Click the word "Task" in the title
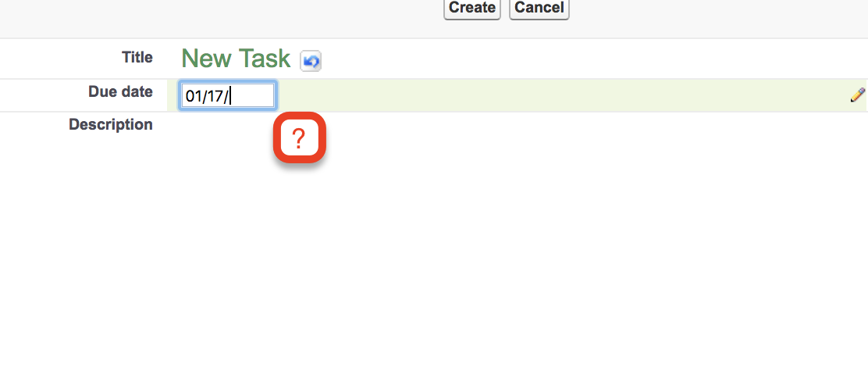Image resolution: width=868 pixels, height=375 pixels. (x=265, y=59)
